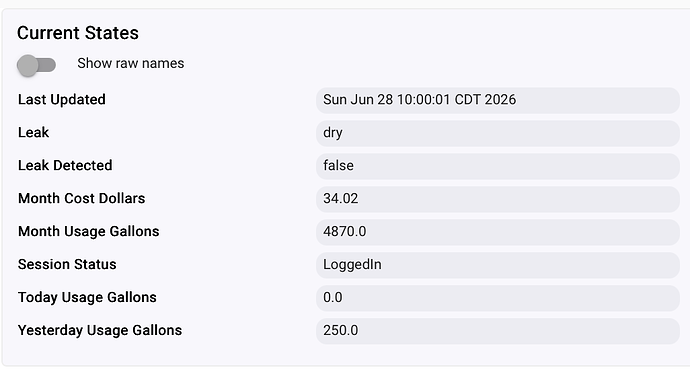Click the Session Status label
This screenshot has height=373, width=690.
pos(67,264)
